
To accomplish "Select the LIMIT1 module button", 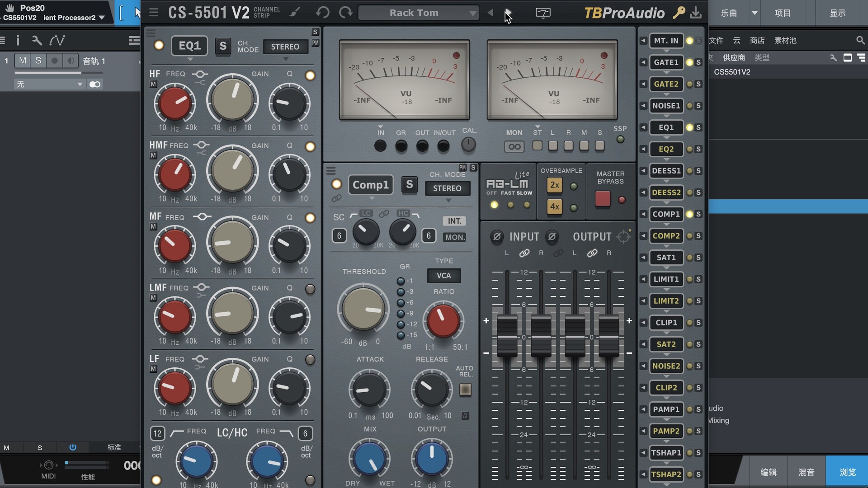I will click(666, 279).
